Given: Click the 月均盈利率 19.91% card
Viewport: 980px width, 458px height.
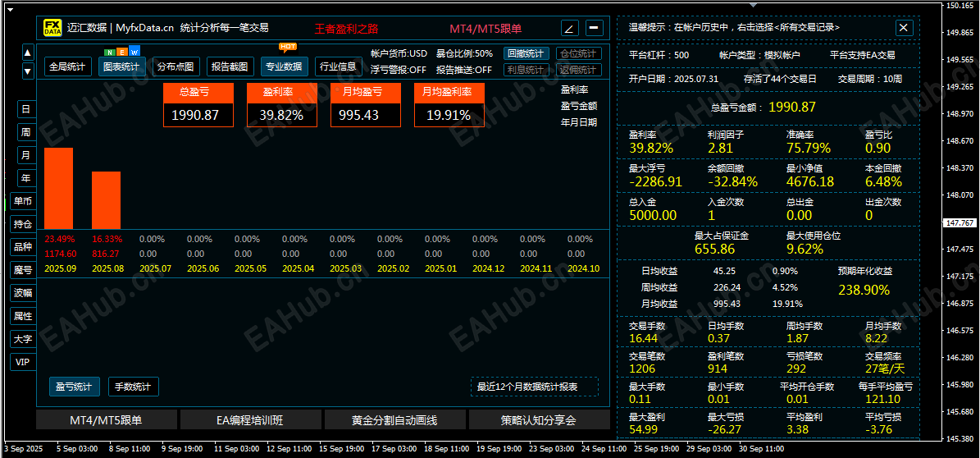Looking at the screenshot, I should tap(449, 104).
